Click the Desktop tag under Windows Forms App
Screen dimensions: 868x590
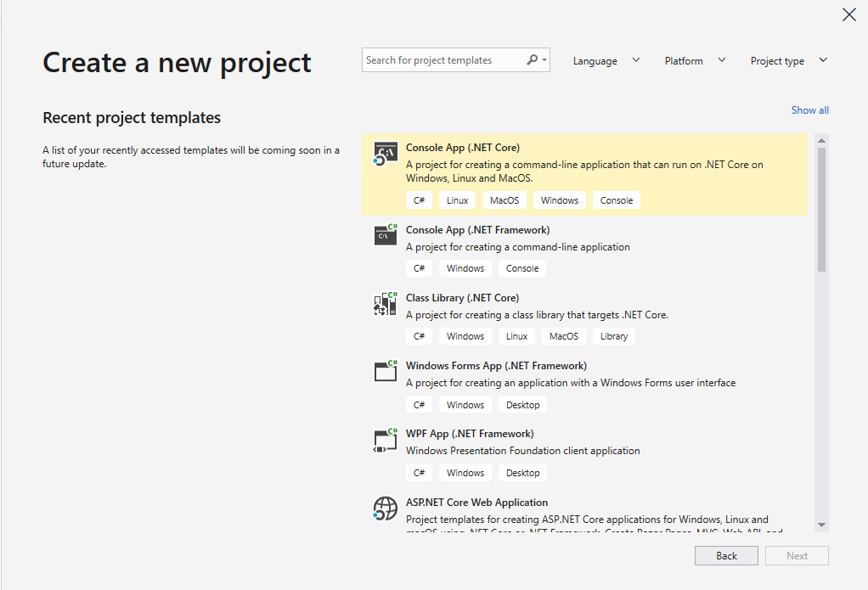[x=522, y=405]
